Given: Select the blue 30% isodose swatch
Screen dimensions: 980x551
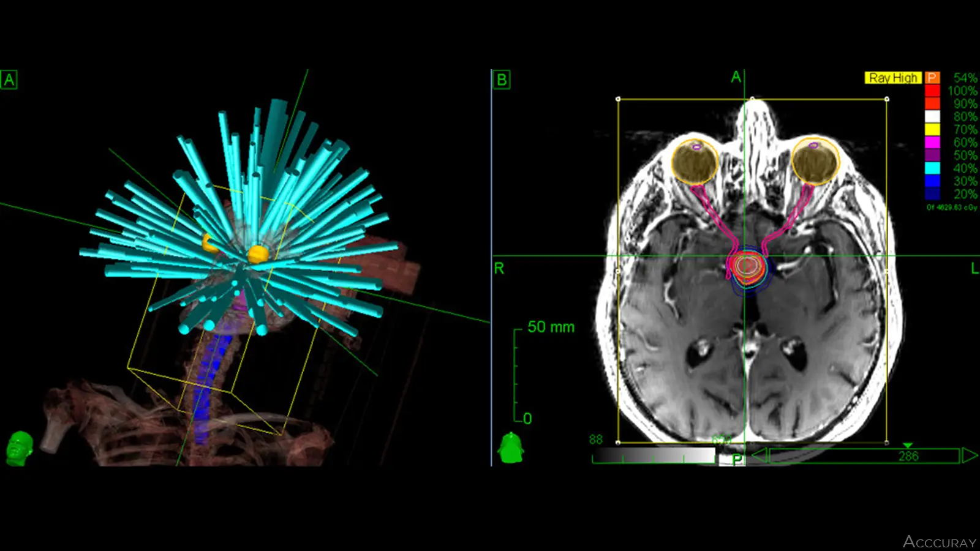Looking at the screenshot, I should 932,181.
